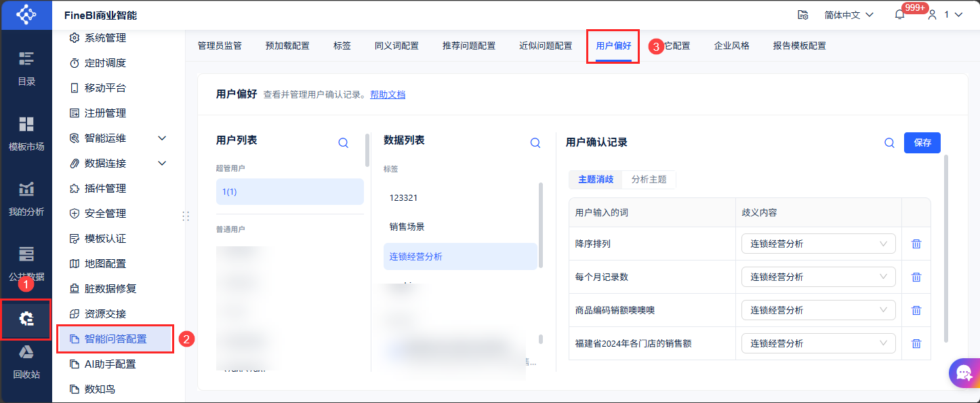Click search icon in 用户列表 panel

point(343,142)
